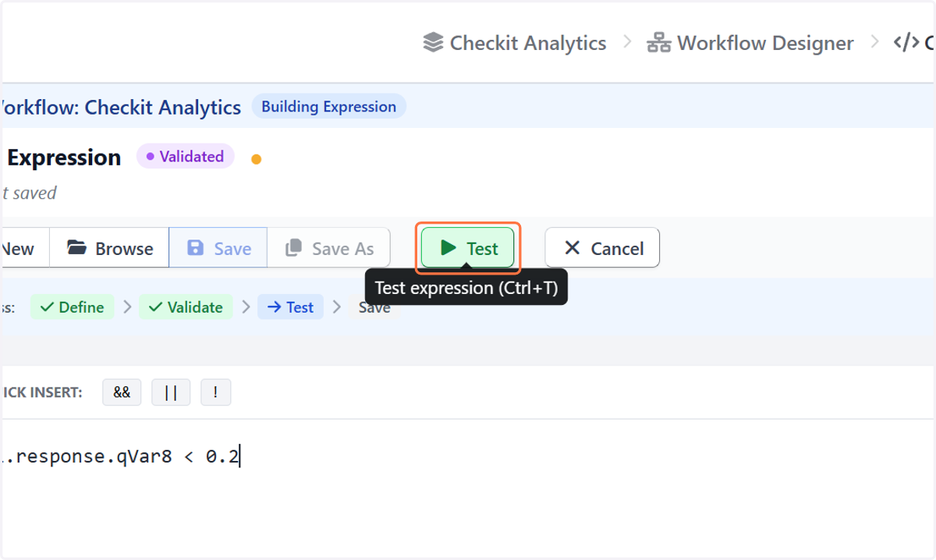Insert the || logical OR operator
The image size is (936, 560).
tap(171, 392)
